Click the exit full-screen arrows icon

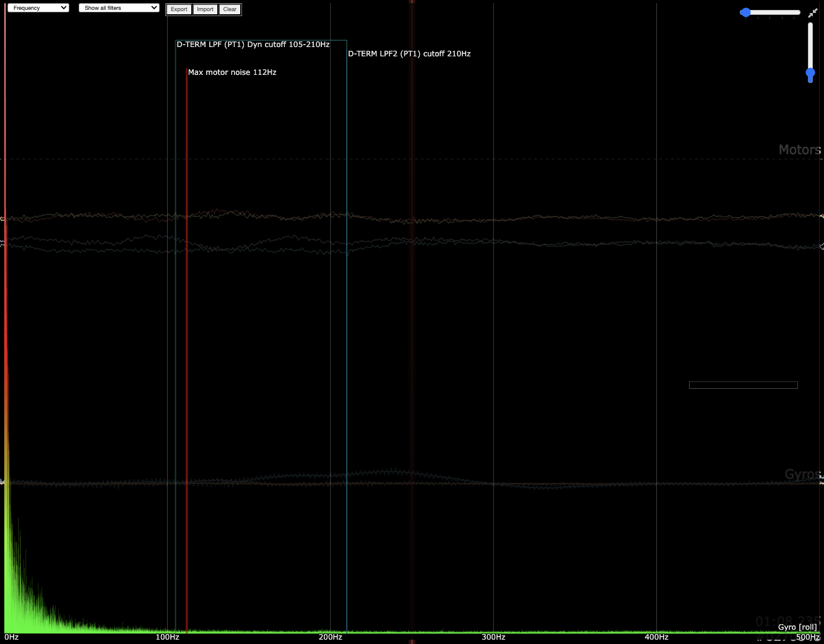(x=812, y=13)
